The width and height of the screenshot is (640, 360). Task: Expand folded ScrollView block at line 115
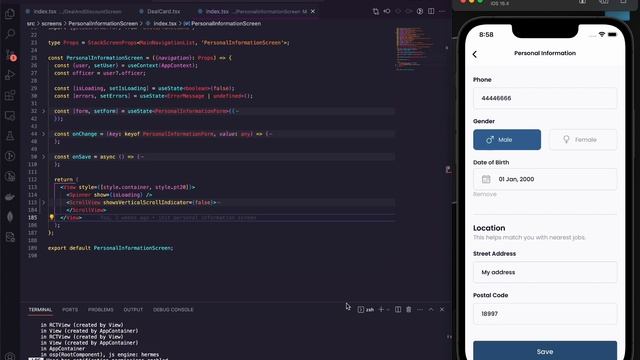(x=44, y=202)
